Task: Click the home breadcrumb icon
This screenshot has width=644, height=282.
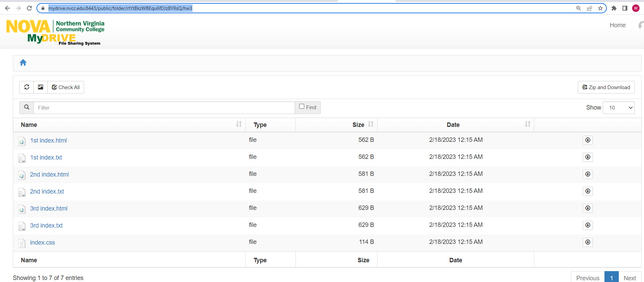Action: coord(23,63)
